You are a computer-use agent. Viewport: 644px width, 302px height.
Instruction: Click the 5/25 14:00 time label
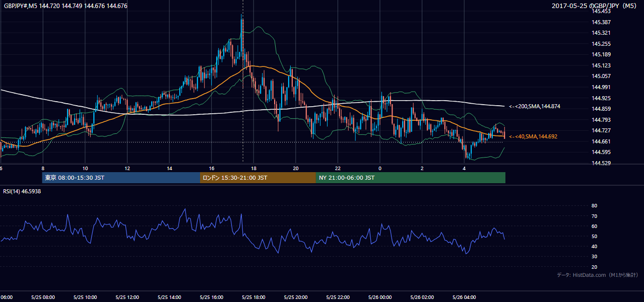[x=169, y=297]
